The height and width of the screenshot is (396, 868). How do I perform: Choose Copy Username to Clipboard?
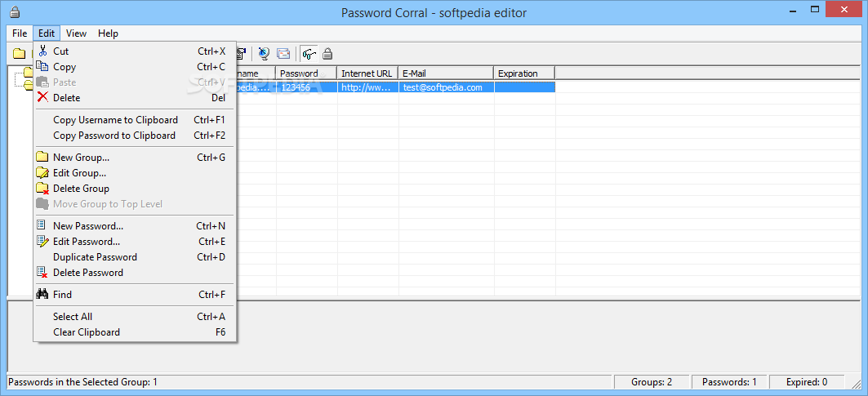point(135,120)
